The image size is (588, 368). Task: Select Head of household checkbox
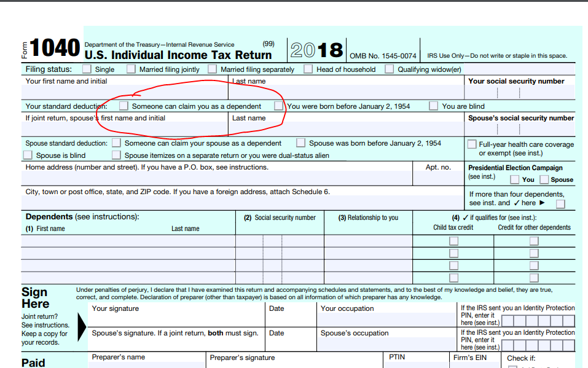(308, 69)
